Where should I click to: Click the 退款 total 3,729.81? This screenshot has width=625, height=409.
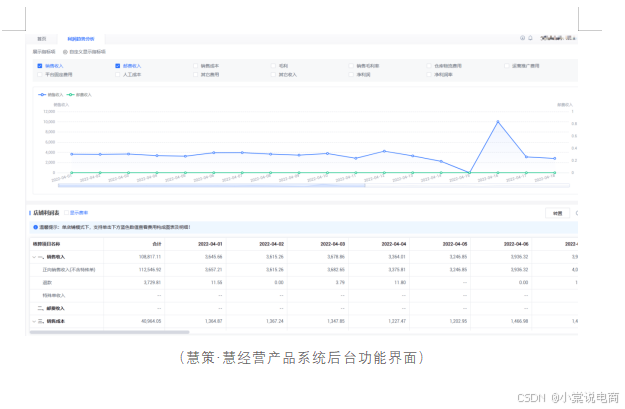coord(152,283)
